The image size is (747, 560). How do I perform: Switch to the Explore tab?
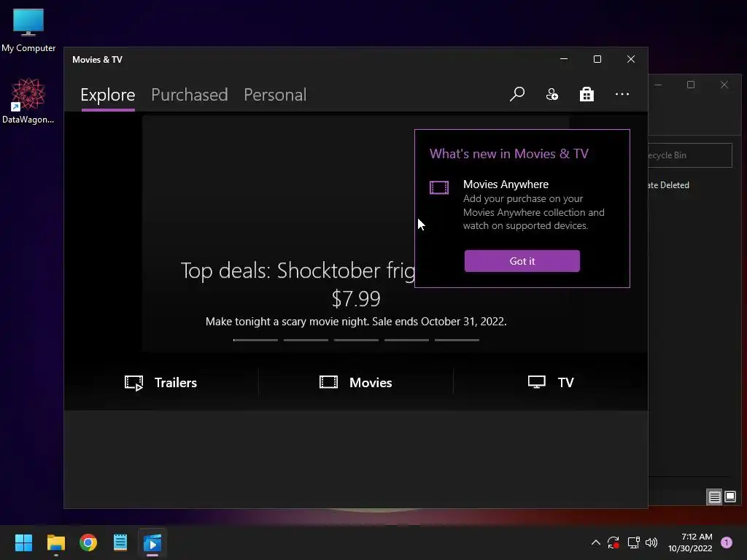tap(108, 95)
